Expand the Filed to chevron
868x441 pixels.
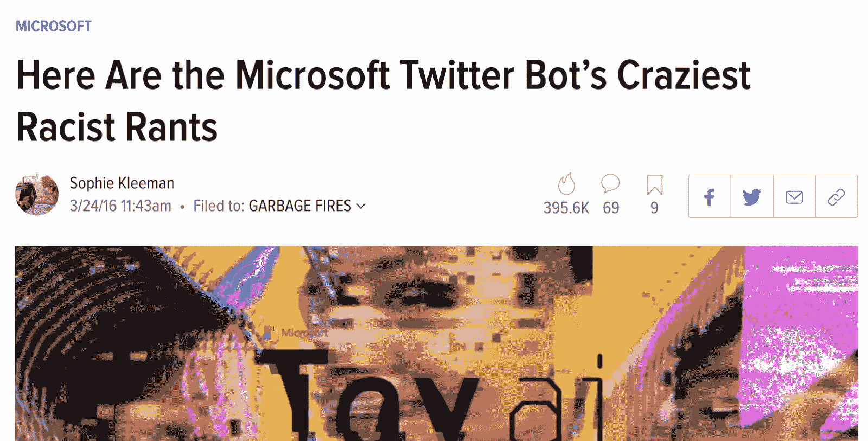[x=361, y=207]
